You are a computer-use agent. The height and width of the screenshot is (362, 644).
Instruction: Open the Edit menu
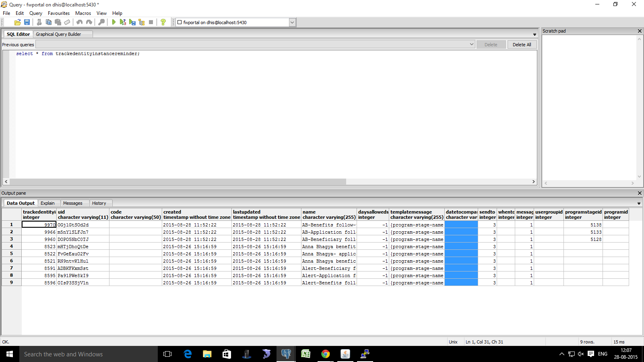tap(20, 13)
